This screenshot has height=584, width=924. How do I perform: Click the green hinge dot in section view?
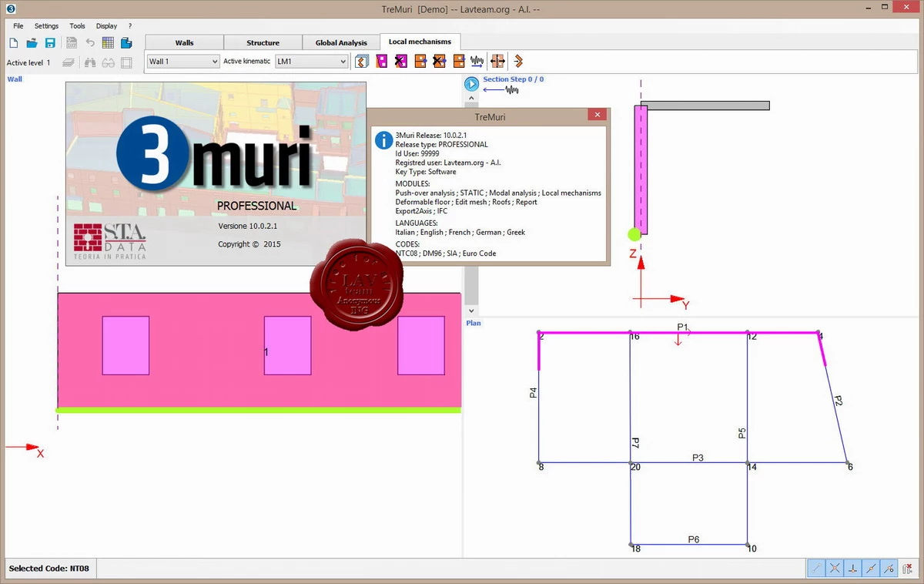[x=634, y=234]
